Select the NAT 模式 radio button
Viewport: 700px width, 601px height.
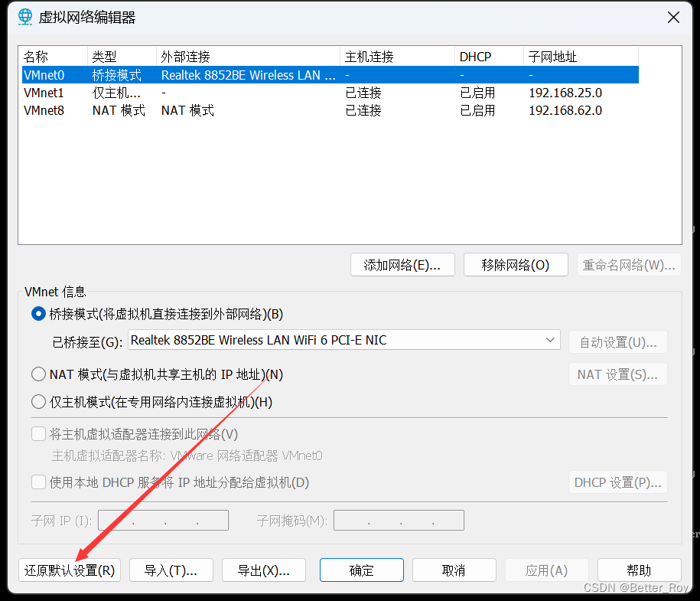(39, 374)
